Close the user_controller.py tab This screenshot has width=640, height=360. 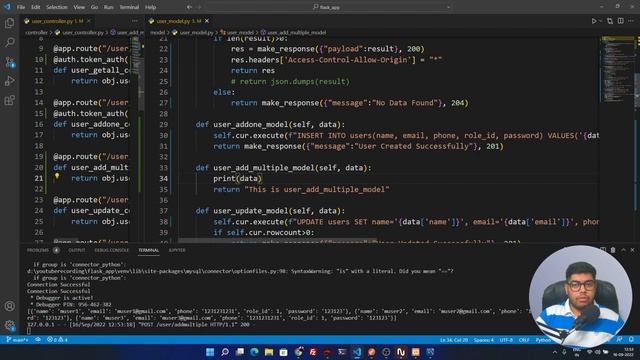[89, 21]
